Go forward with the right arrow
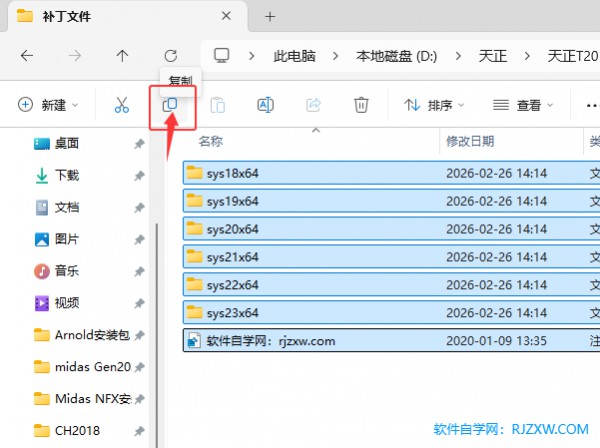 point(75,56)
